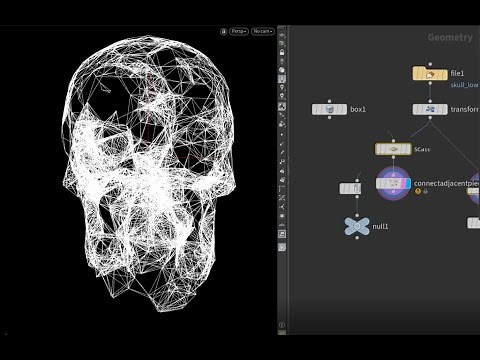480x360 pixels.
Task: Select the null1 node
Action: point(357,226)
